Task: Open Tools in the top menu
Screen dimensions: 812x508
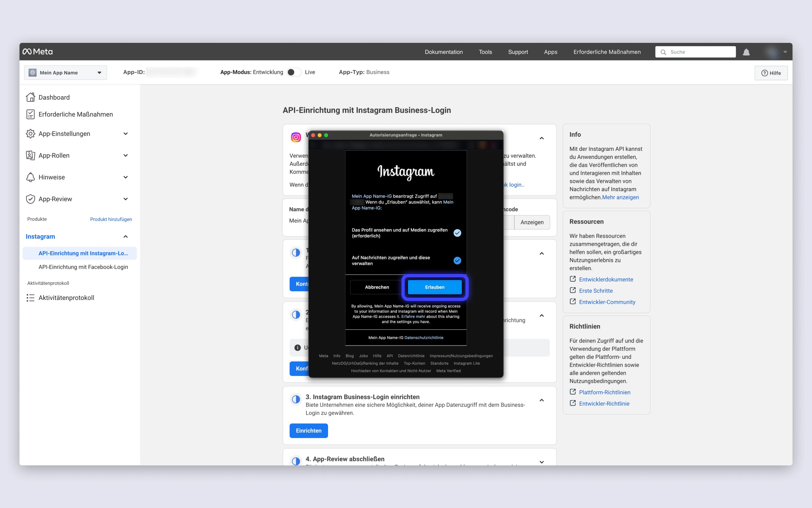Action: point(485,52)
